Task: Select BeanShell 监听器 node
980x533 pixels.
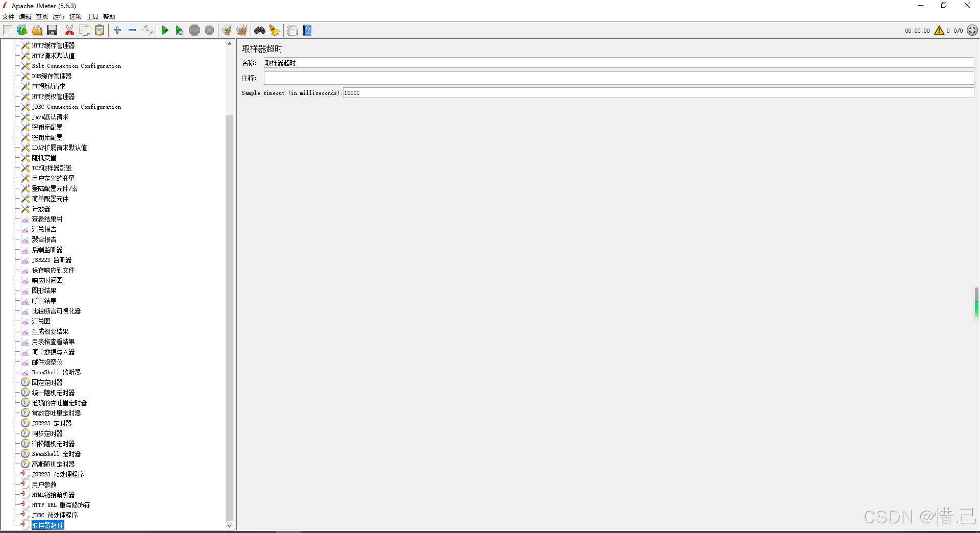Action: coord(56,372)
